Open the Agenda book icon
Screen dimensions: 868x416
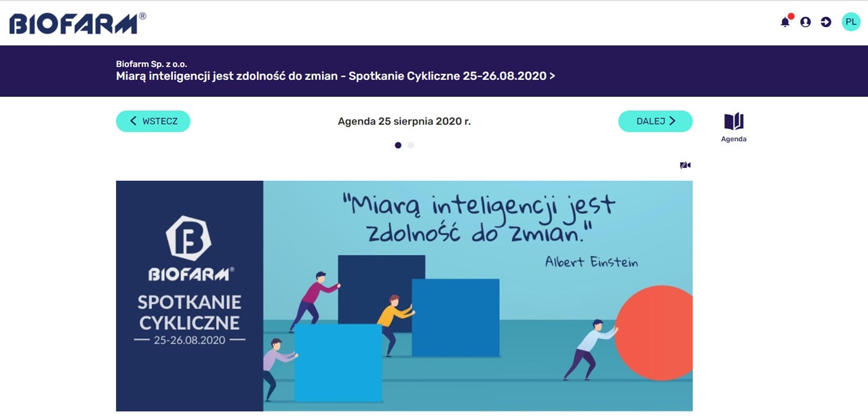click(734, 122)
